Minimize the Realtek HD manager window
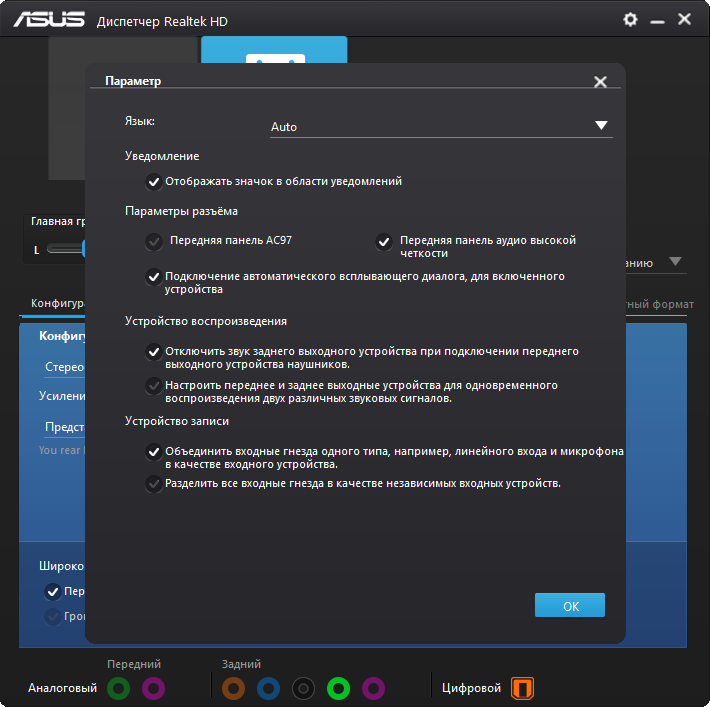 [657, 21]
